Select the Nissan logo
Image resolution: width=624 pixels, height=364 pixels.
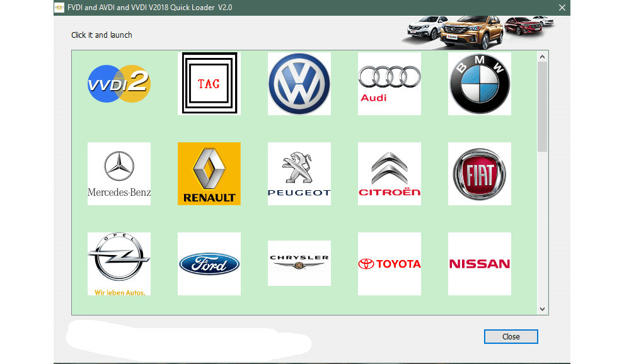480,264
